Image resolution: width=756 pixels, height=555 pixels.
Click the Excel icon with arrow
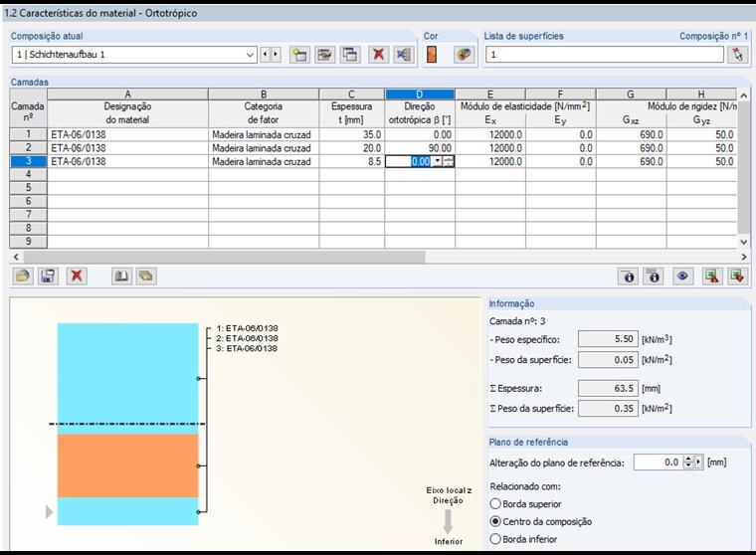(738, 277)
